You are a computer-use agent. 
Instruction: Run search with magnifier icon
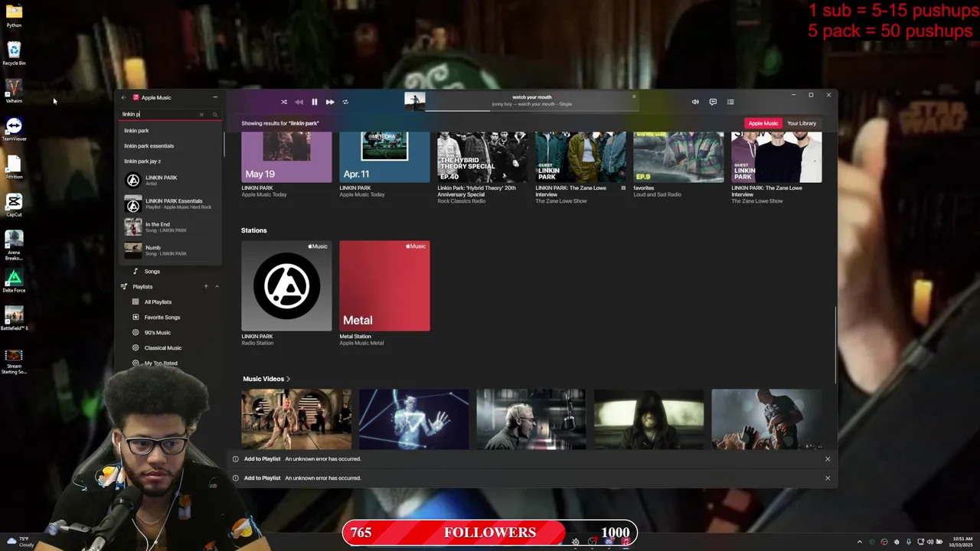click(214, 114)
